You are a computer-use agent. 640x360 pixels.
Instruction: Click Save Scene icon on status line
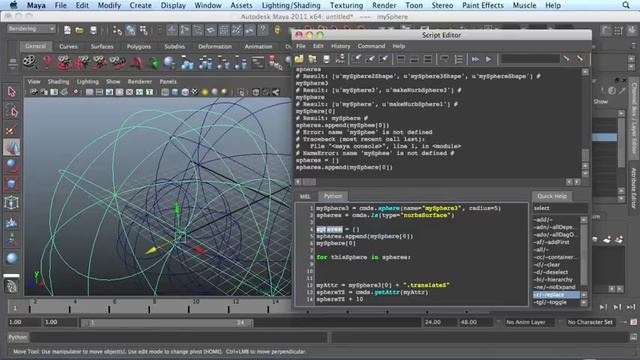[93, 30]
